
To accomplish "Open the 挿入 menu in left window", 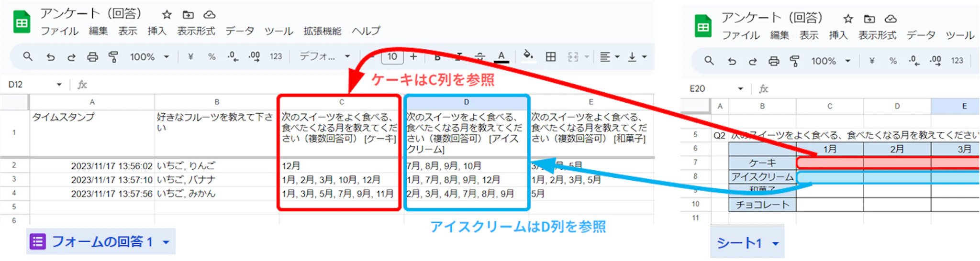I will click(x=157, y=31).
